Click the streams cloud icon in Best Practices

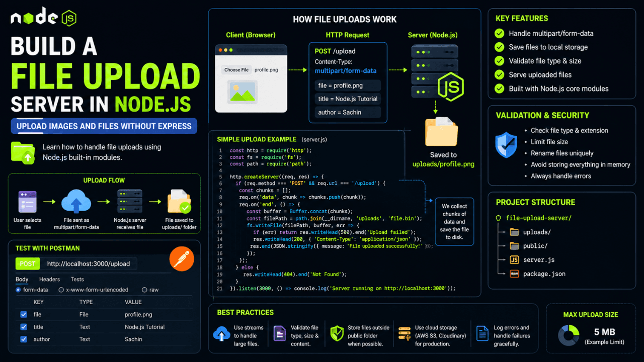click(222, 334)
